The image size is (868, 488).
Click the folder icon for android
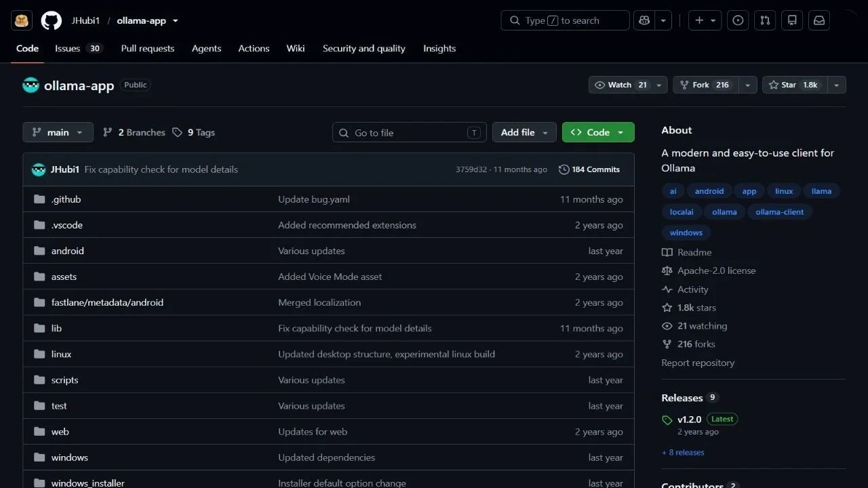pos(39,251)
